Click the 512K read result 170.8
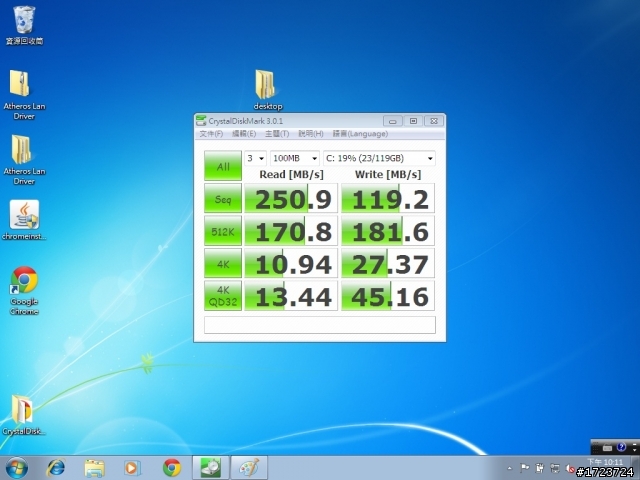This screenshot has width=640, height=480. pyautogui.click(x=291, y=231)
